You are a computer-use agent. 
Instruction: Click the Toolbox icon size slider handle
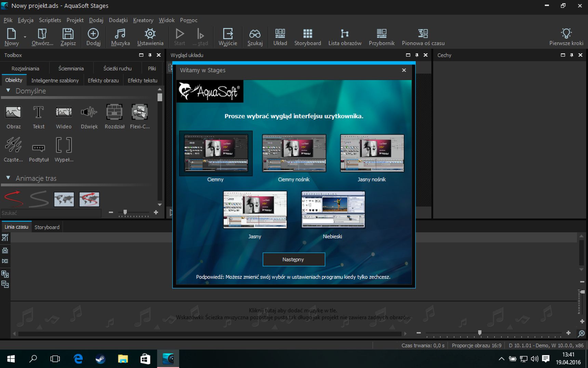click(x=125, y=212)
